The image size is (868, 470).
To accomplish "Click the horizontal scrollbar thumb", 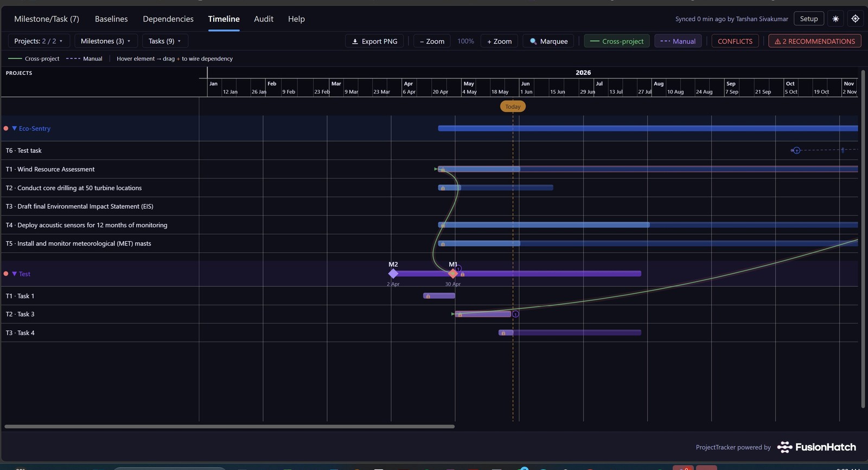I will 229,427.
